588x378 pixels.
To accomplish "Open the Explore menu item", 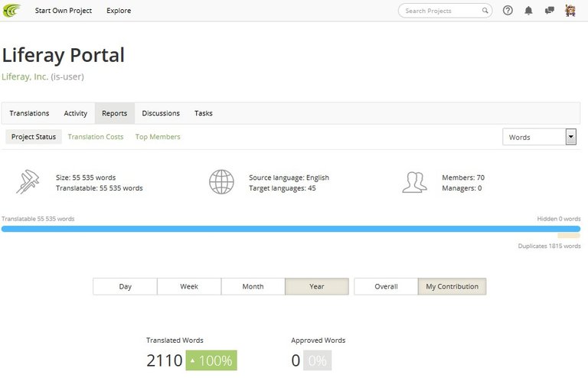I will click(x=119, y=11).
